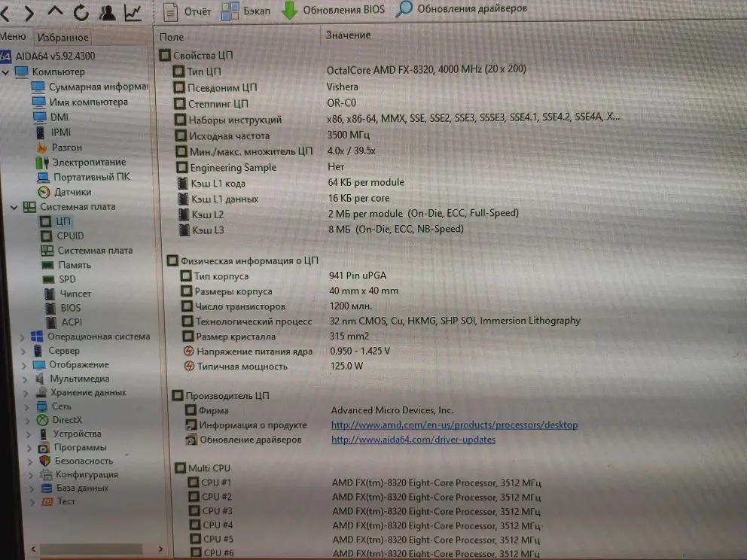This screenshot has height=560, width=747.
Task: Click the Операционная система Windows icon
Action: coord(37,336)
